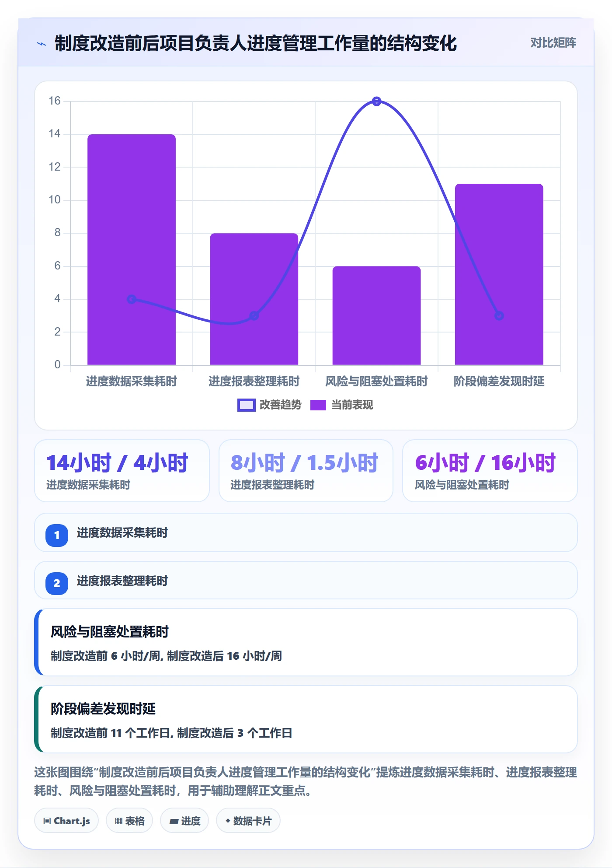Click x-axis label 进度数据采集耗时
612x868 pixels.
(x=132, y=381)
